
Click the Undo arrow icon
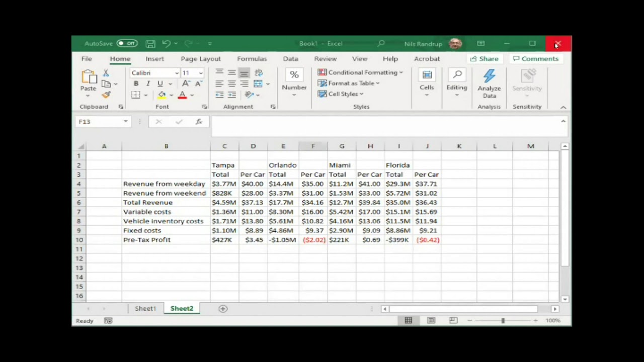click(166, 44)
